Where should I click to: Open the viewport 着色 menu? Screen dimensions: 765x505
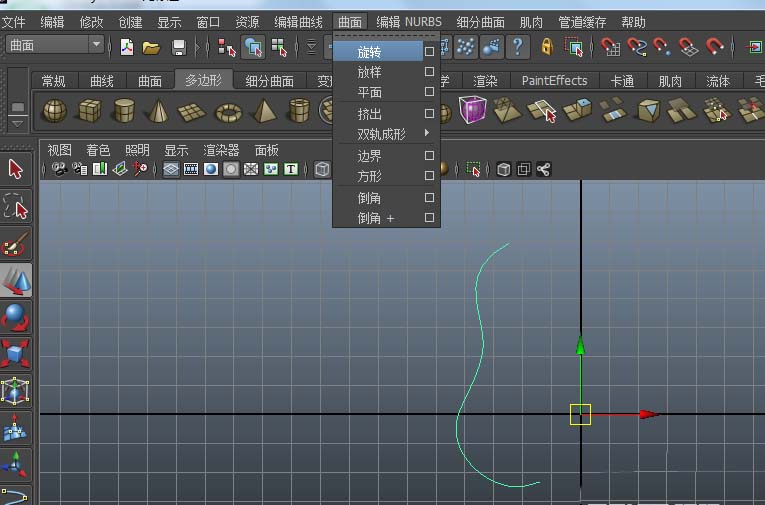(98, 150)
